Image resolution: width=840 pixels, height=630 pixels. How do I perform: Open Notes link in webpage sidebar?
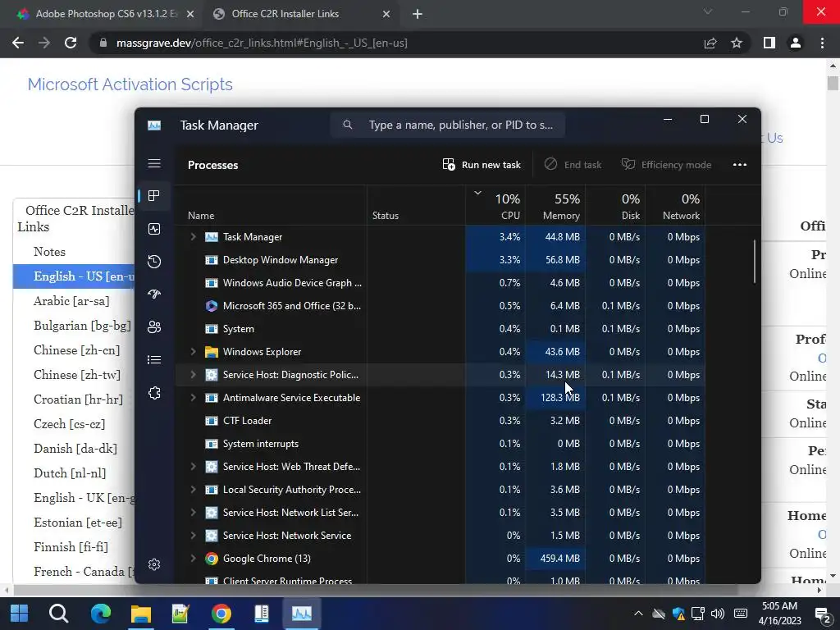click(49, 252)
